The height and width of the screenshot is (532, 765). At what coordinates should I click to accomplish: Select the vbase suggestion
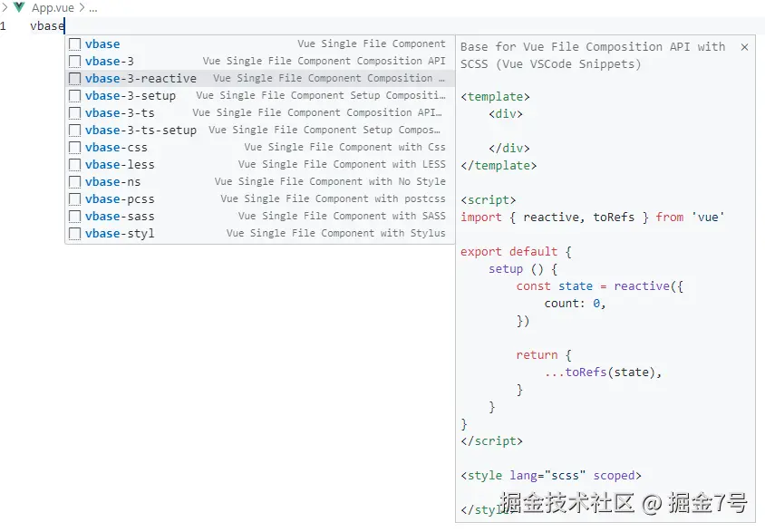click(x=260, y=44)
